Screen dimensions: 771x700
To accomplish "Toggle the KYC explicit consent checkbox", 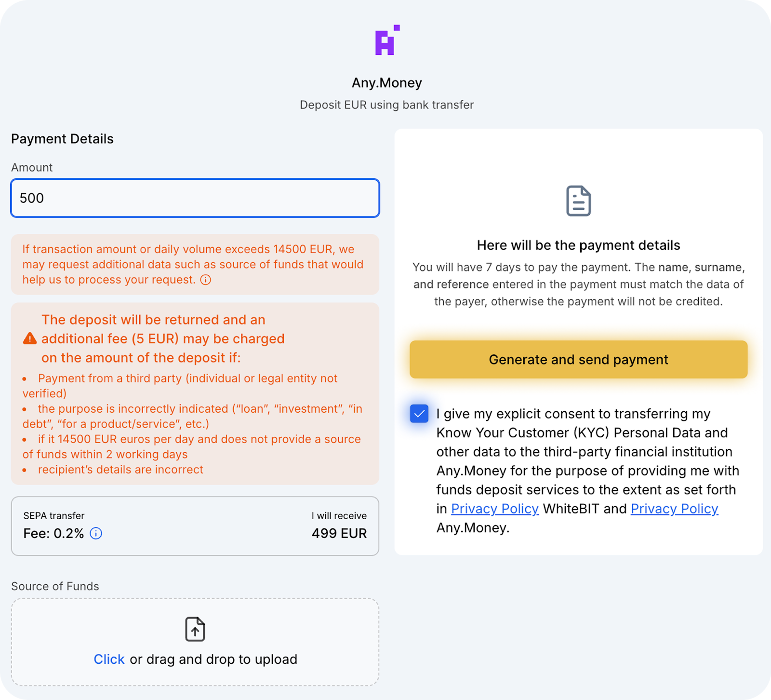I will click(x=419, y=414).
